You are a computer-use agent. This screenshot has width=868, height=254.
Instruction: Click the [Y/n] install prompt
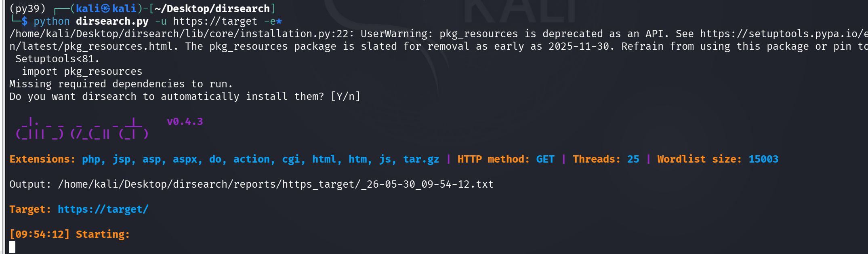(x=345, y=97)
